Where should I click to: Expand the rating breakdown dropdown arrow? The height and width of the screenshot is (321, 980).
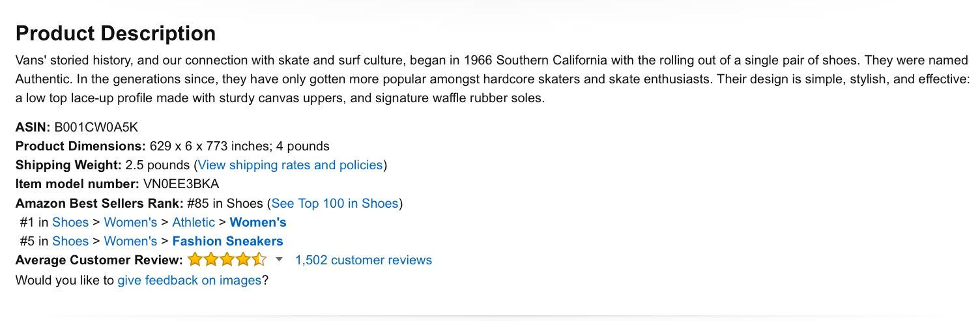coord(280,259)
